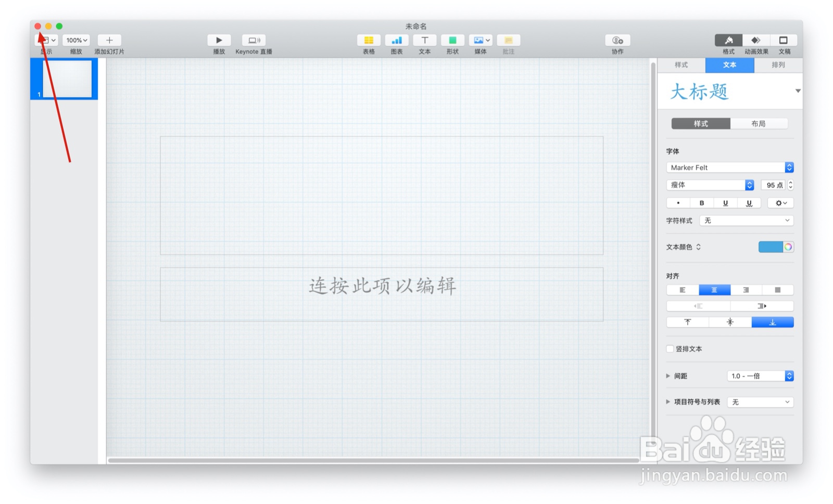Image resolution: width=833 pixels, height=504 pixels.
Task: Enable vertical text (竖排文本) checkbox
Action: (670, 349)
